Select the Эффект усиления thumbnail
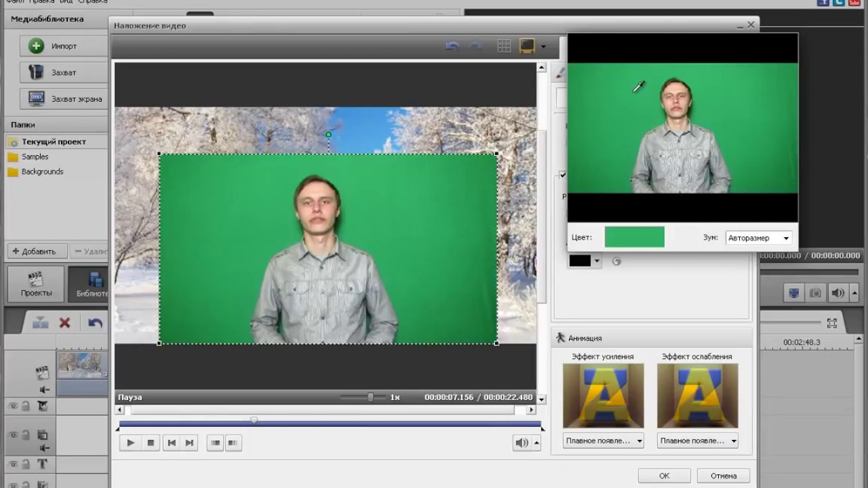Screen dimensions: 868x488 click(x=604, y=396)
